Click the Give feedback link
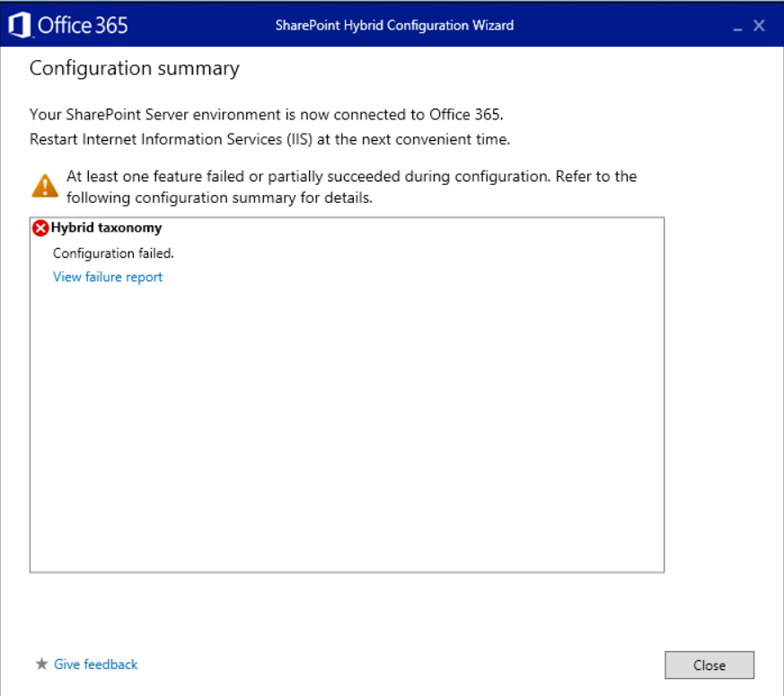The height and width of the screenshot is (696, 784). pos(95,664)
